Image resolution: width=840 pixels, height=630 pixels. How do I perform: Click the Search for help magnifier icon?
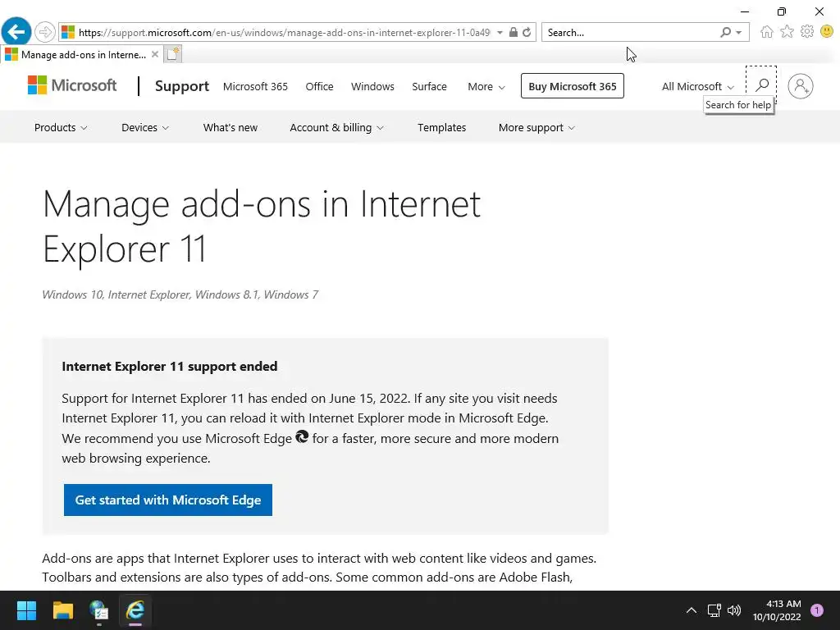761,84
